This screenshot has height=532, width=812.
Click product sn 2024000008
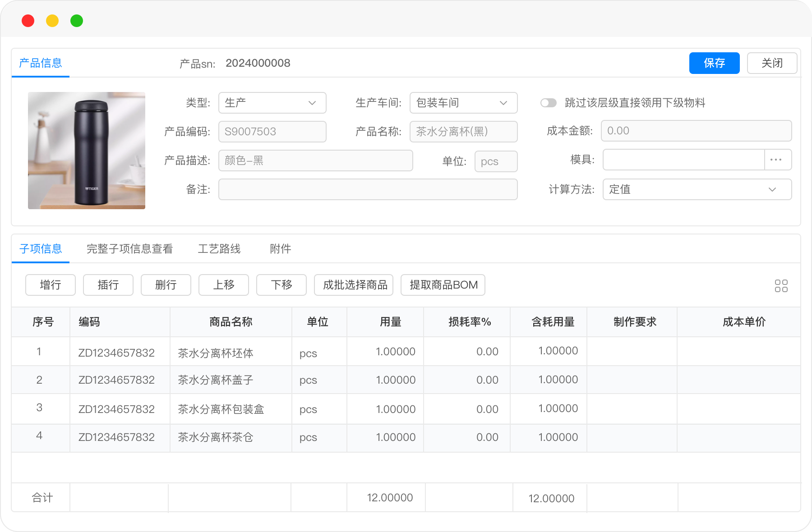coord(258,63)
